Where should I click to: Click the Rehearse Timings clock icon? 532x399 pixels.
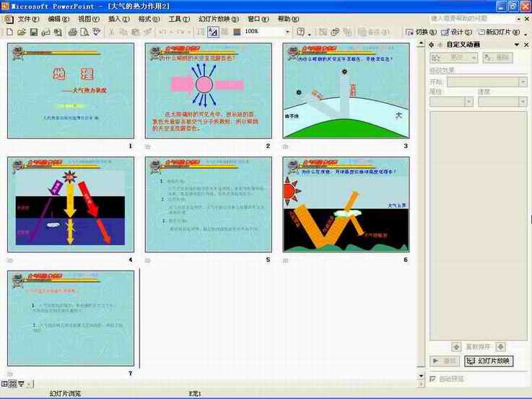(x=335, y=32)
